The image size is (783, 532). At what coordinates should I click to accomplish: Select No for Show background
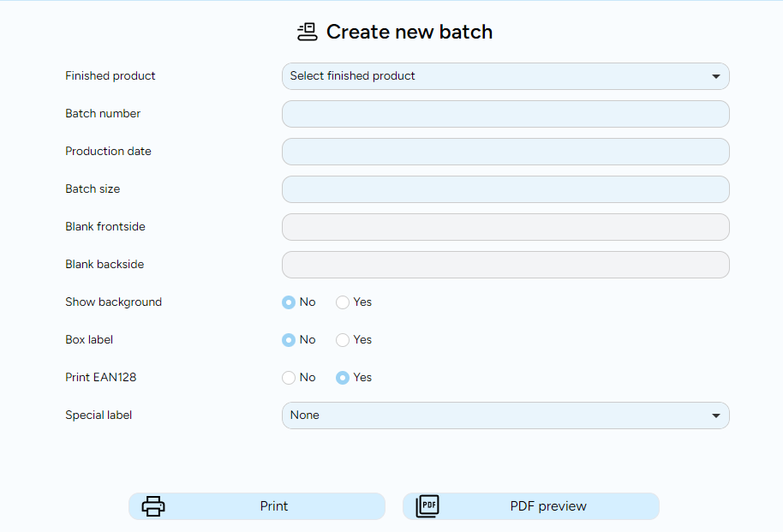point(289,302)
